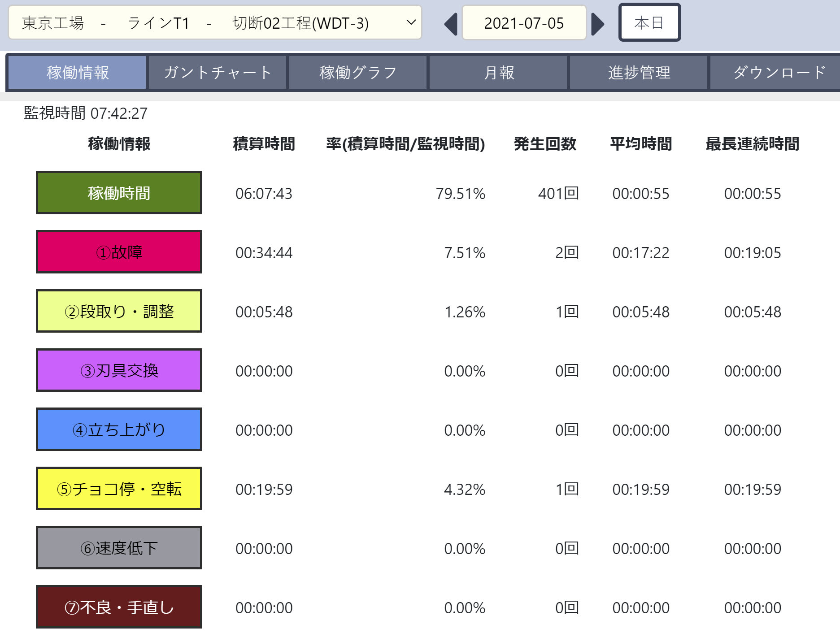Open the 進捗管理 tab

tap(639, 72)
